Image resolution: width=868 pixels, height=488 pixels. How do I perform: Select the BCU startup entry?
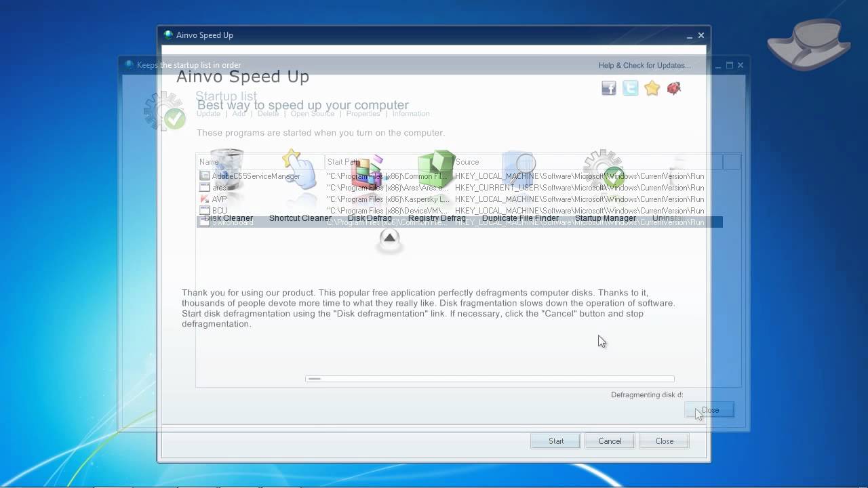(459, 211)
